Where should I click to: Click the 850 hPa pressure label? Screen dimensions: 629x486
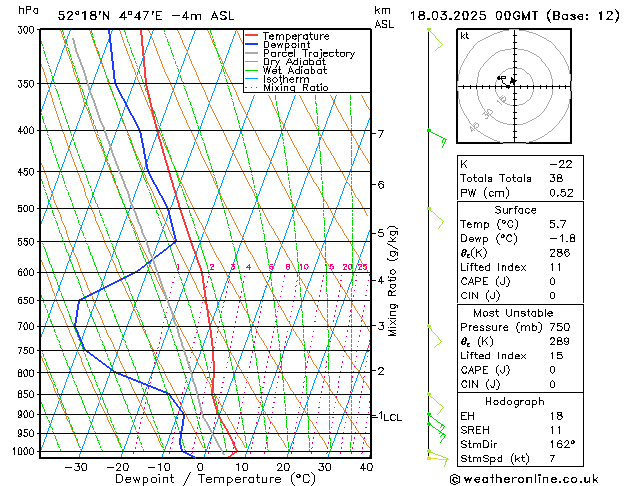coord(28,395)
